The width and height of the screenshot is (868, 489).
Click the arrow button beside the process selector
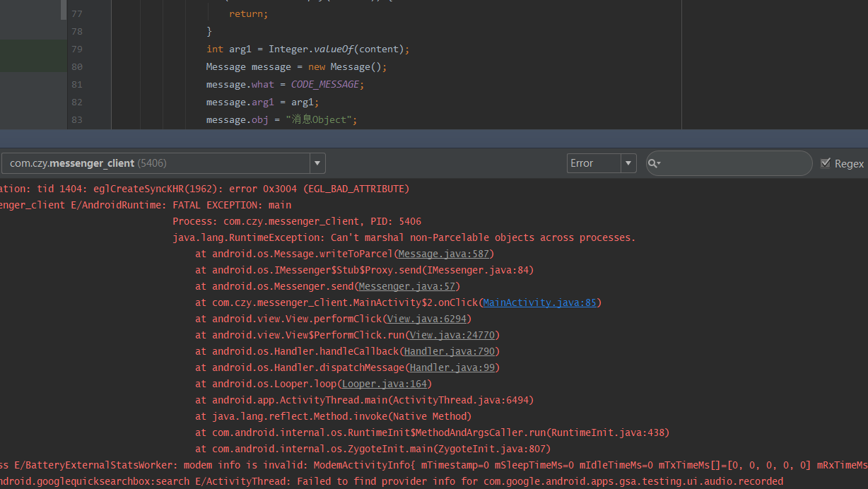pyautogui.click(x=317, y=163)
